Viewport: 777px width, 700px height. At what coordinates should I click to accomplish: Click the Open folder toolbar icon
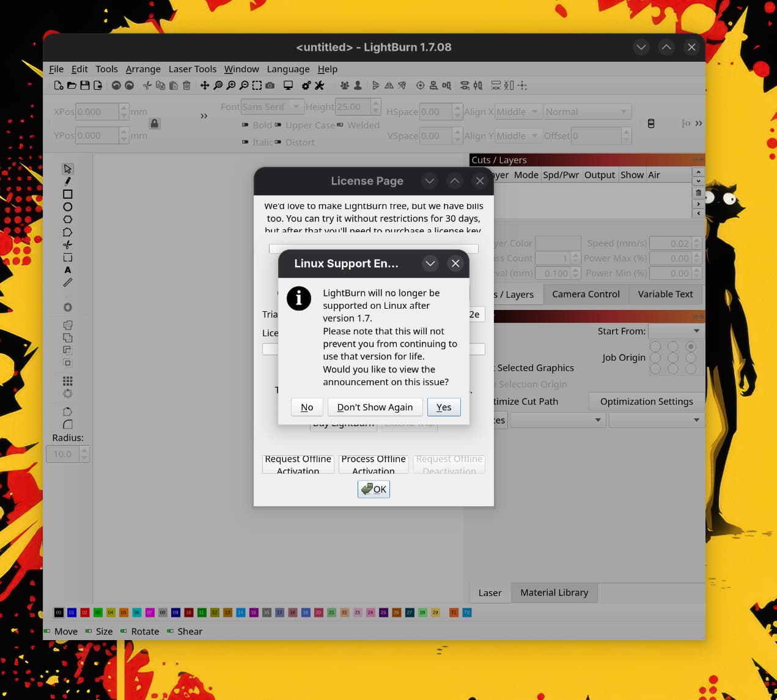click(72, 86)
